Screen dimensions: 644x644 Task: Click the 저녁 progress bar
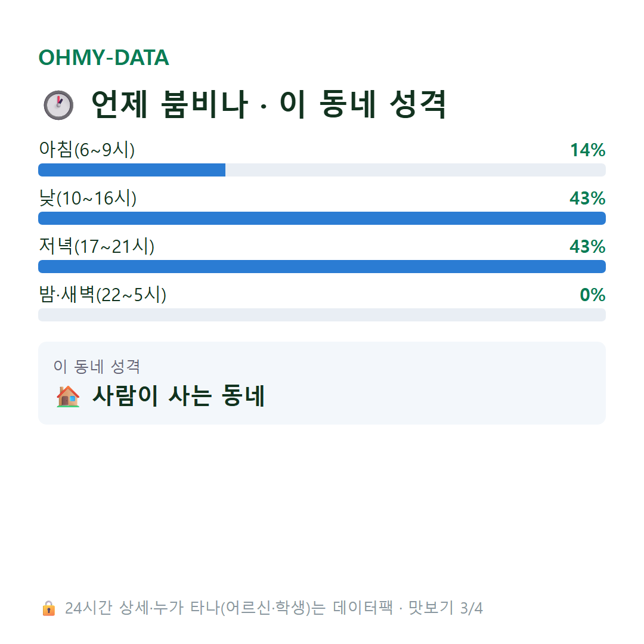(322, 267)
